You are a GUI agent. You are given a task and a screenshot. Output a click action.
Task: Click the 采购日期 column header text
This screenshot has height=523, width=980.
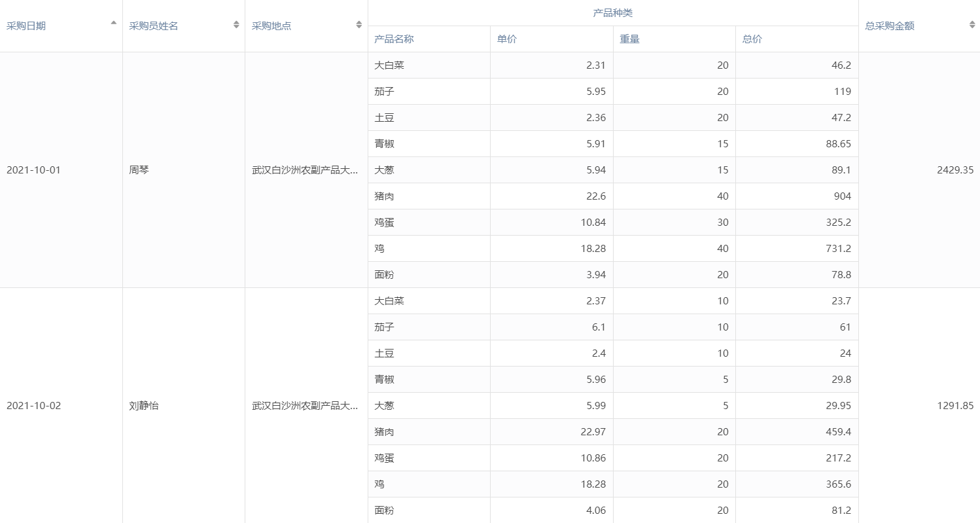[x=26, y=26]
